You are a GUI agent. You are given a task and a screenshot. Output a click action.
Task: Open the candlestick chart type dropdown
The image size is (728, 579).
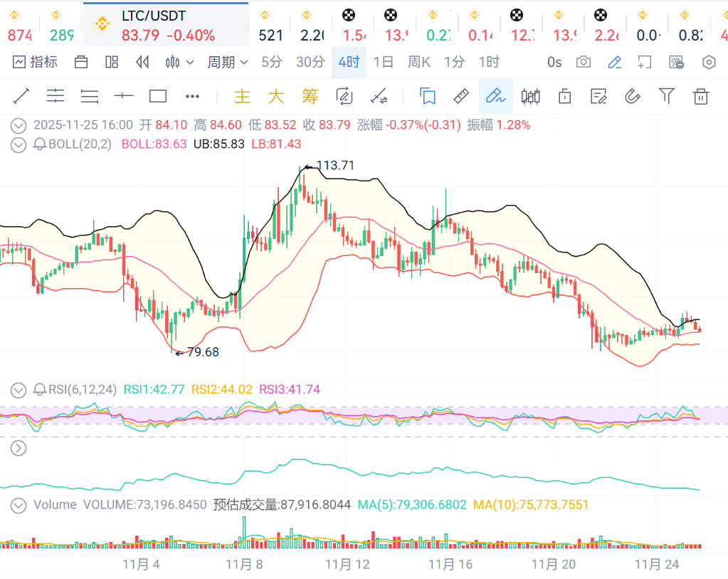[x=179, y=63]
